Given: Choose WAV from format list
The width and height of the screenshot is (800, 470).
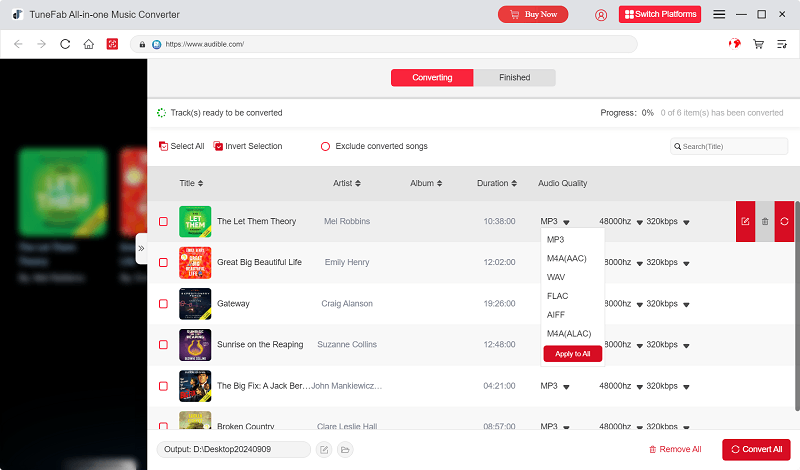Looking at the screenshot, I should click(x=572, y=277).
